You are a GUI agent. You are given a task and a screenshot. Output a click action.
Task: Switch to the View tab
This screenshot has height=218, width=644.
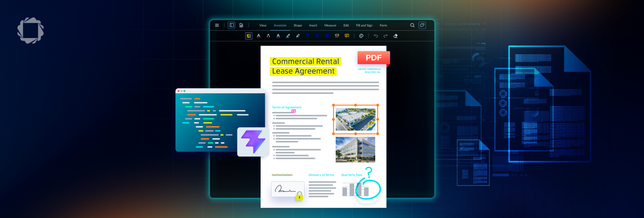263,25
